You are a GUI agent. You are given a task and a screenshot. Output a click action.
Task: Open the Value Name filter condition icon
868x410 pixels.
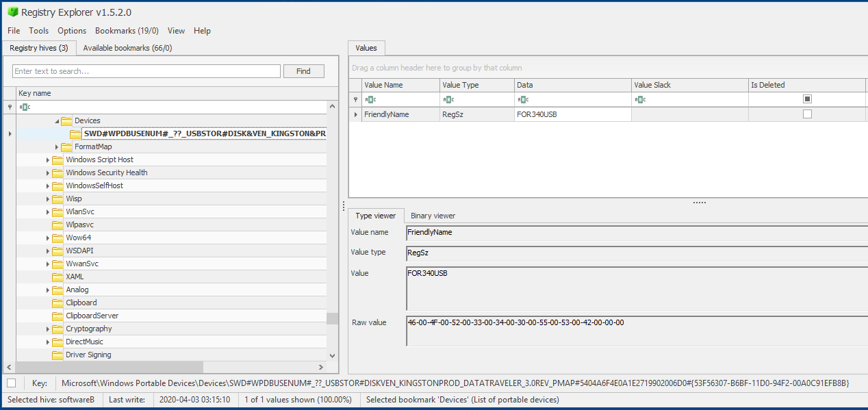(x=370, y=100)
